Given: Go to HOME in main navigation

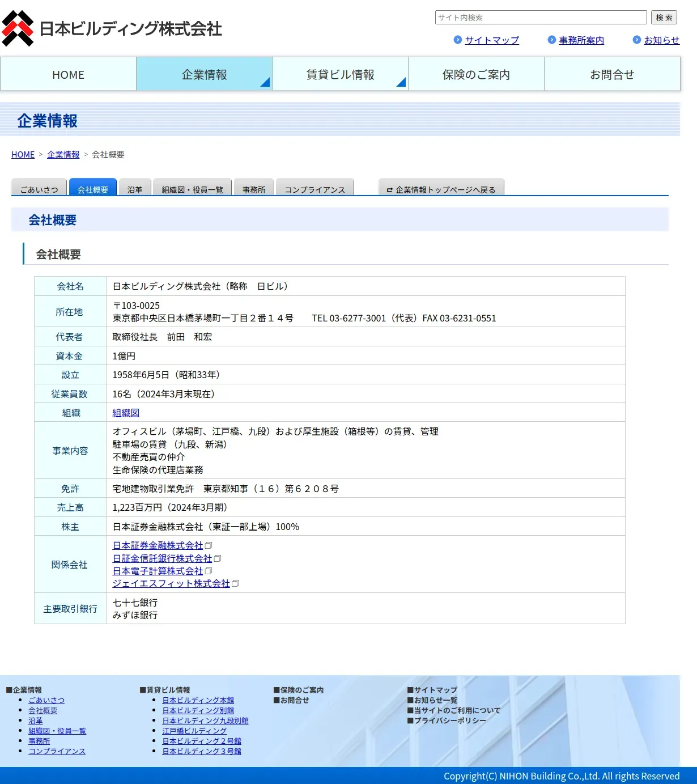Looking at the screenshot, I should tap(68, 74).
